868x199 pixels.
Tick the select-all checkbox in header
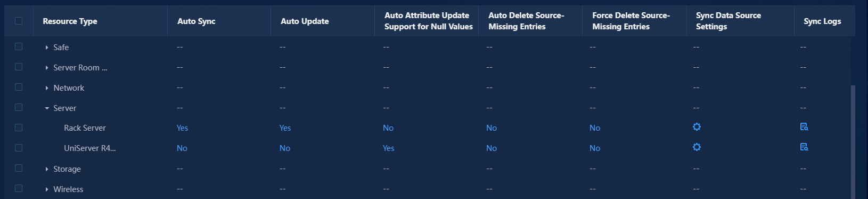(19, 21)
